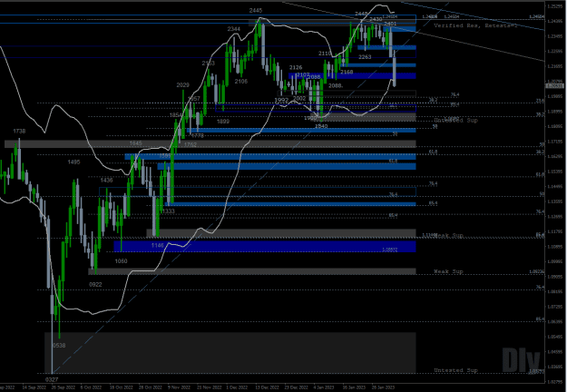Click the 2088. label below blue zone

click(x=336, y=85)
